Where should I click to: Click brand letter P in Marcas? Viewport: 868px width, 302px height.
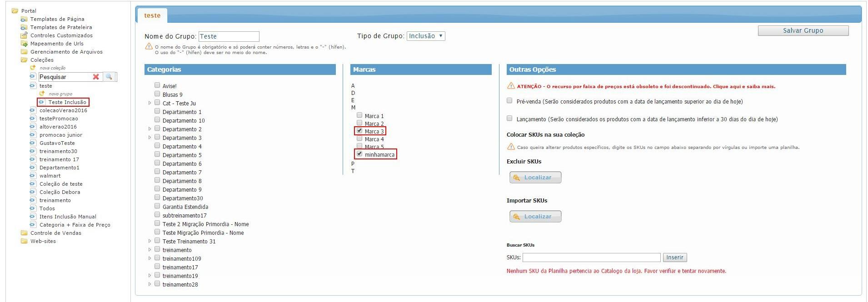pos(353,164)
